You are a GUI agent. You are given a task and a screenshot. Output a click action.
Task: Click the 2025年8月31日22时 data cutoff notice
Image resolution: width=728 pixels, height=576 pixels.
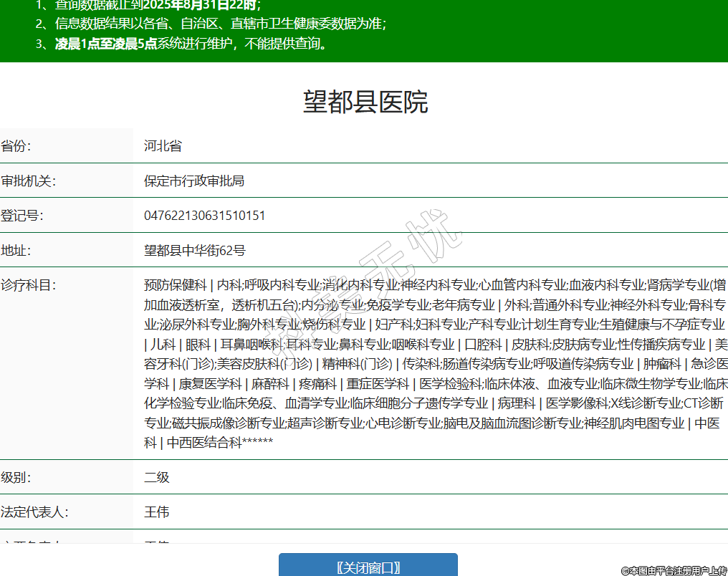[x=203, y=4]
